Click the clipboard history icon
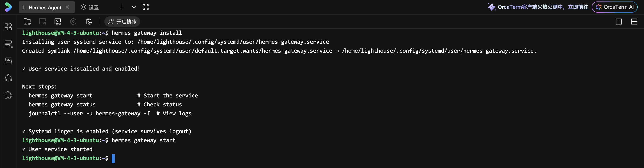This screenshot has height=168, width=644. pos(89,22)
